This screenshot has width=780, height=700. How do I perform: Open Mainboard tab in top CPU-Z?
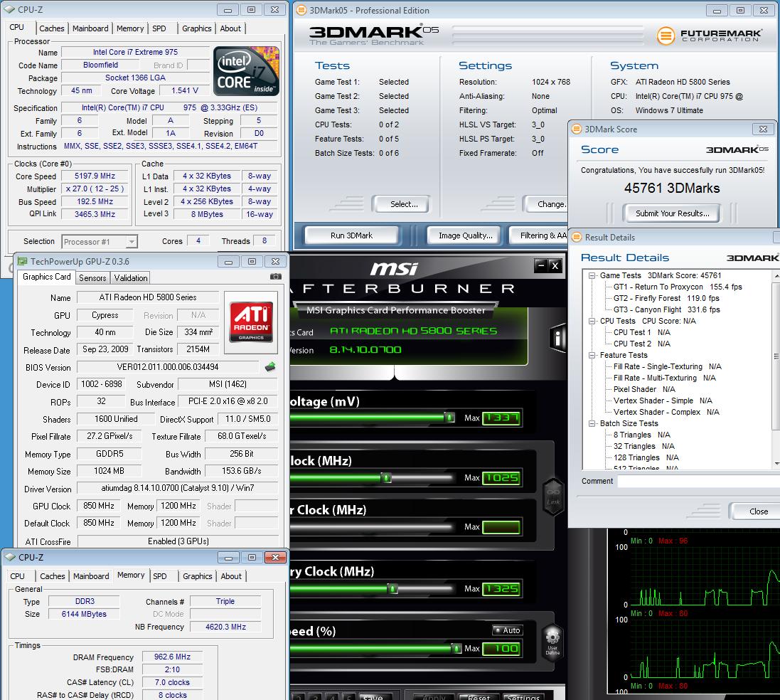click(90, 28)
